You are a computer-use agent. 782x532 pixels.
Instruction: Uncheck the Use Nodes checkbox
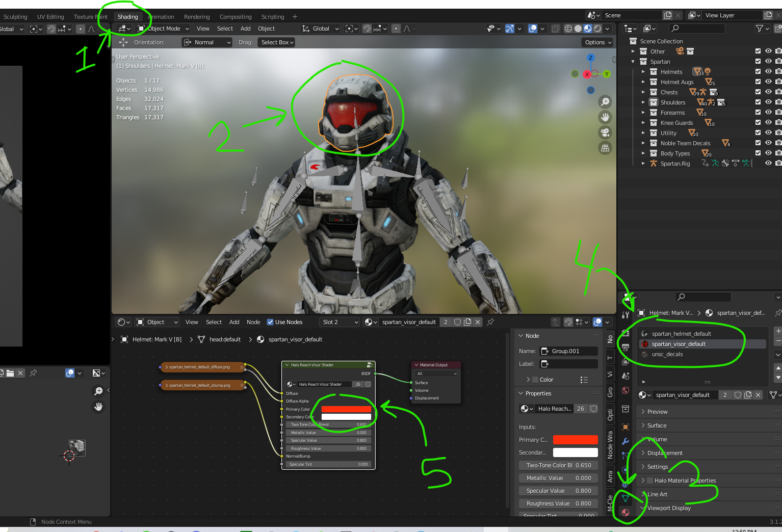point(270,322)
